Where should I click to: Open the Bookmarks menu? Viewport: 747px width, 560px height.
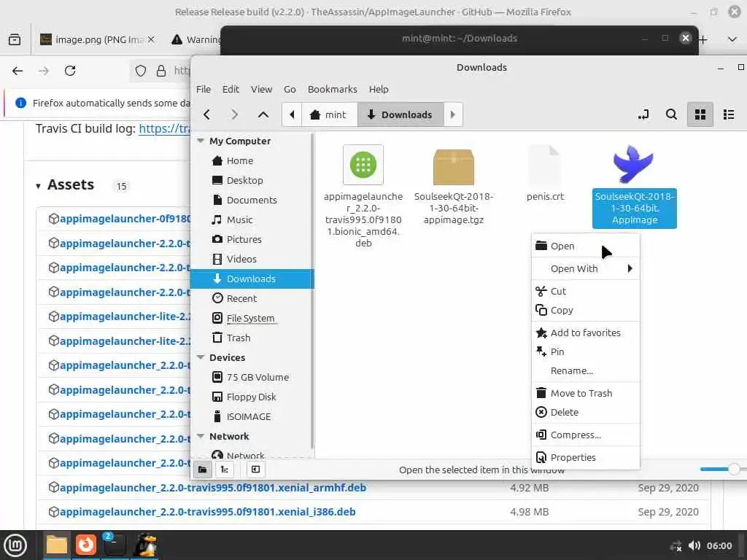coord(332,89)
